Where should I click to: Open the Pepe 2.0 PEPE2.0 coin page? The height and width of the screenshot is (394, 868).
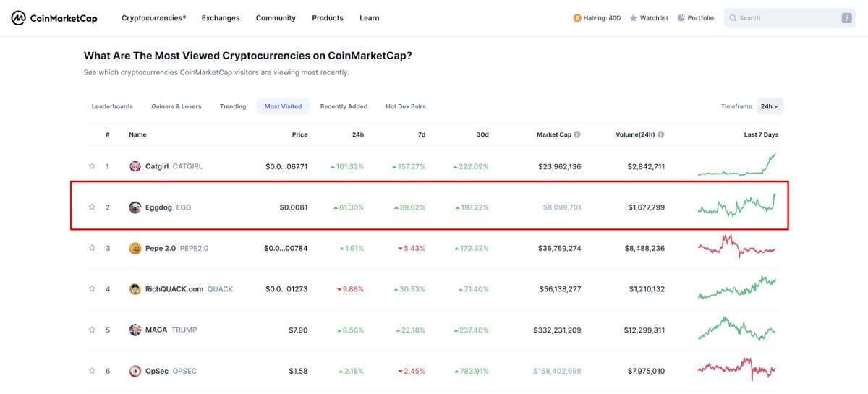(x=169, y=248)
